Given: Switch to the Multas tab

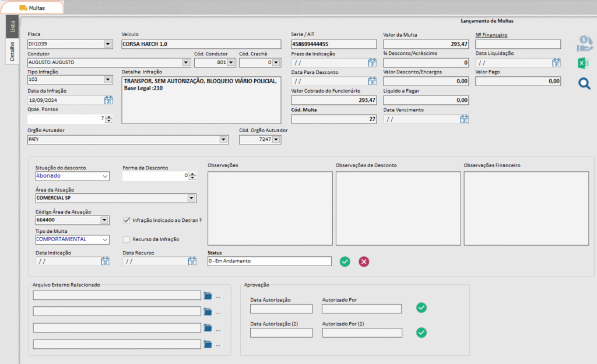Looking at the screenshot, I should 33,8.
